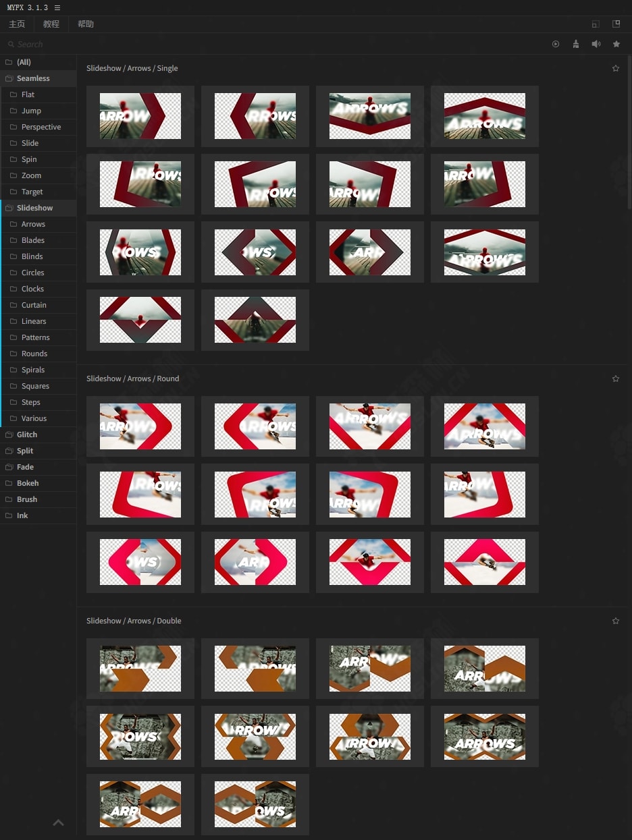Select the Clocks subfolder

point(38,289)
